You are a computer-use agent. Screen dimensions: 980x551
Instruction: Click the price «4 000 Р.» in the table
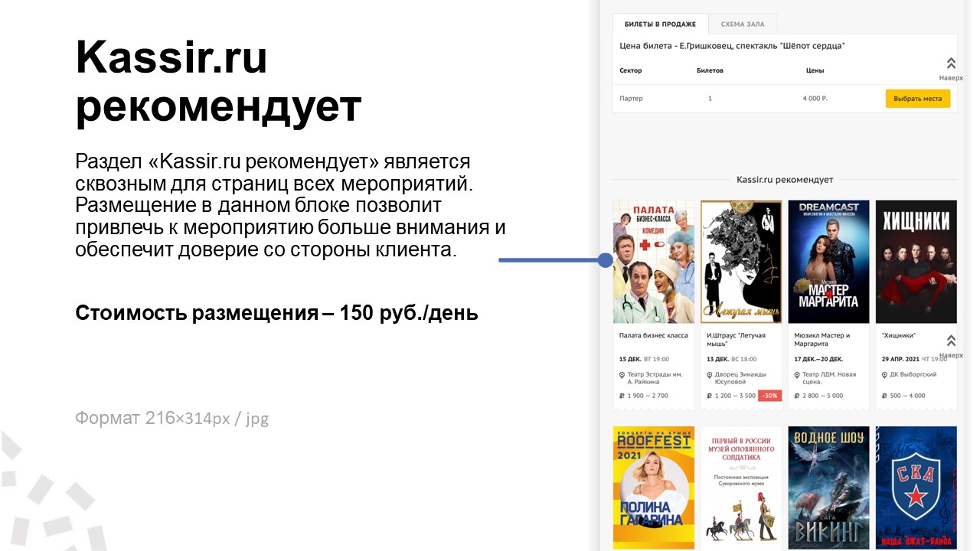click(x=815, y=99)
